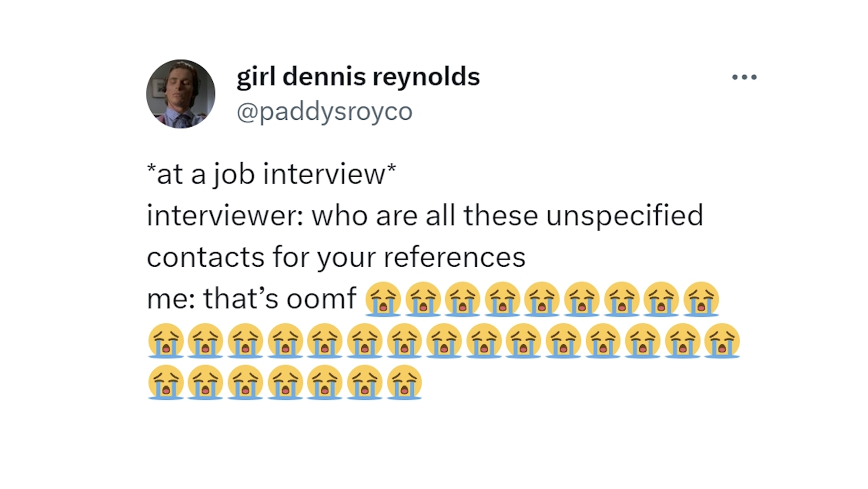Select the "*at a job interview*" line

271,174
